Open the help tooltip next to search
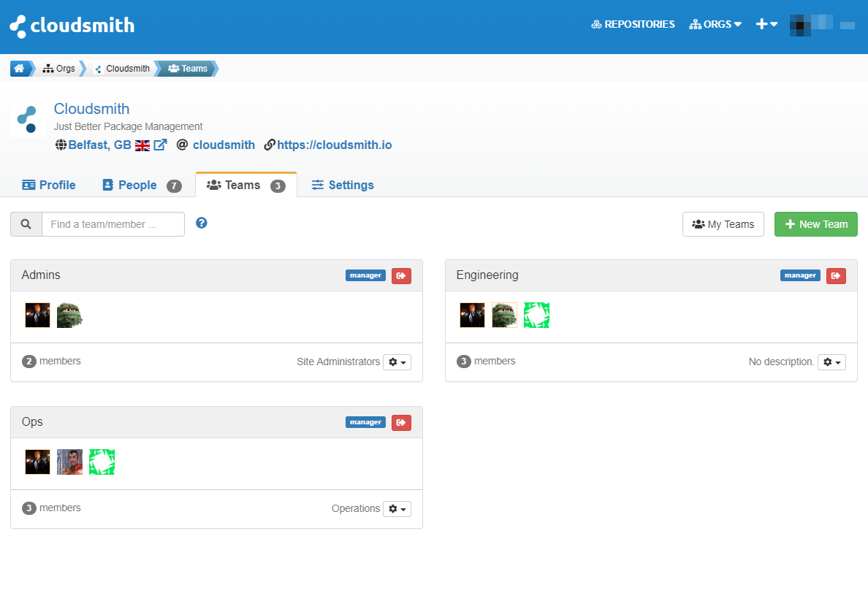This screenshot has height=604, width=868. click(201, 223)
